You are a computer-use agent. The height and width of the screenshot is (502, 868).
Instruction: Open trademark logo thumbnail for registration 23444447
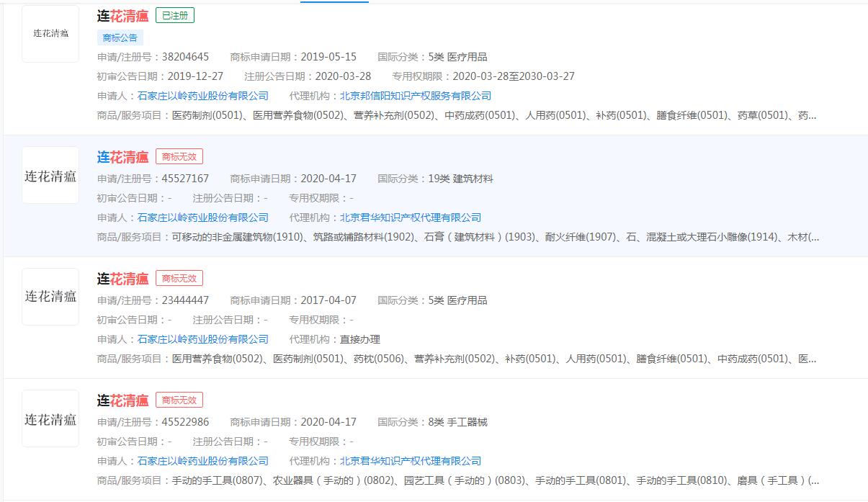(50, 297)
